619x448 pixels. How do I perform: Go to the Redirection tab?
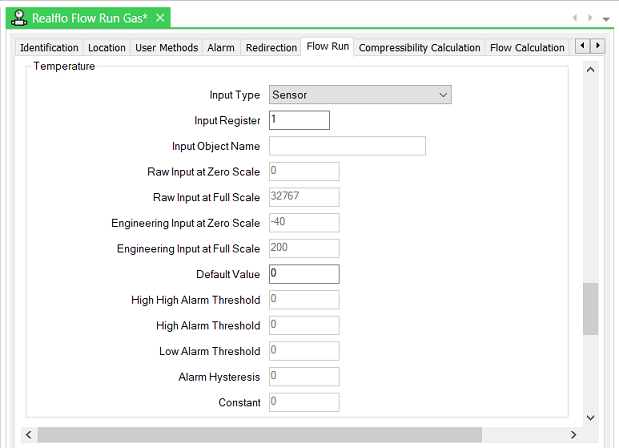point(271,47)
